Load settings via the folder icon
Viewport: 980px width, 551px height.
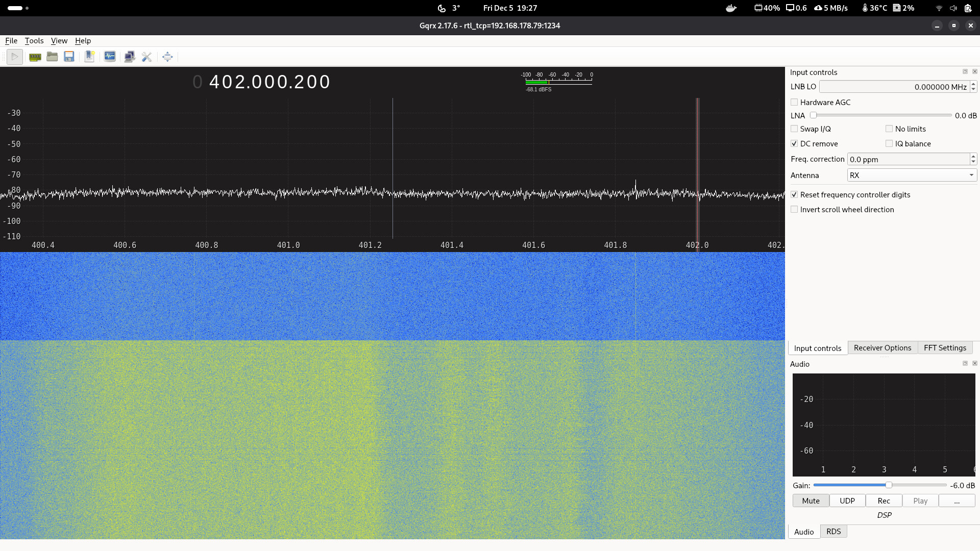(52, 57)
